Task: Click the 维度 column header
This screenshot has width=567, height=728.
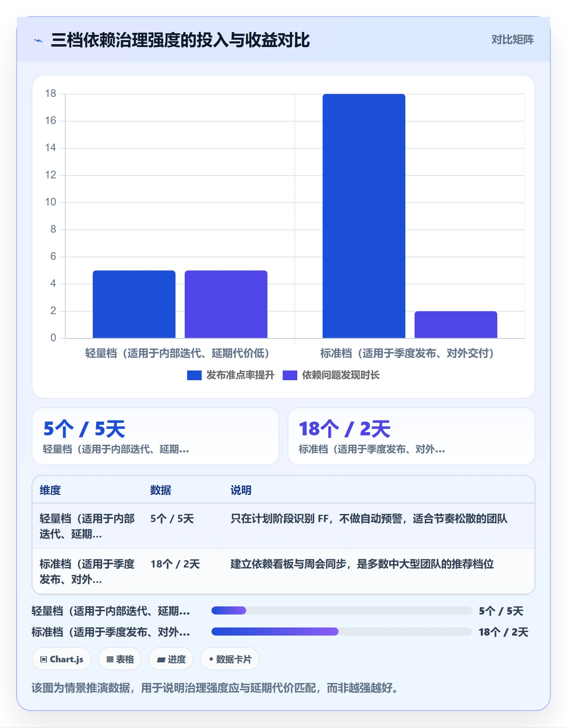Action: tap(50, 490)
